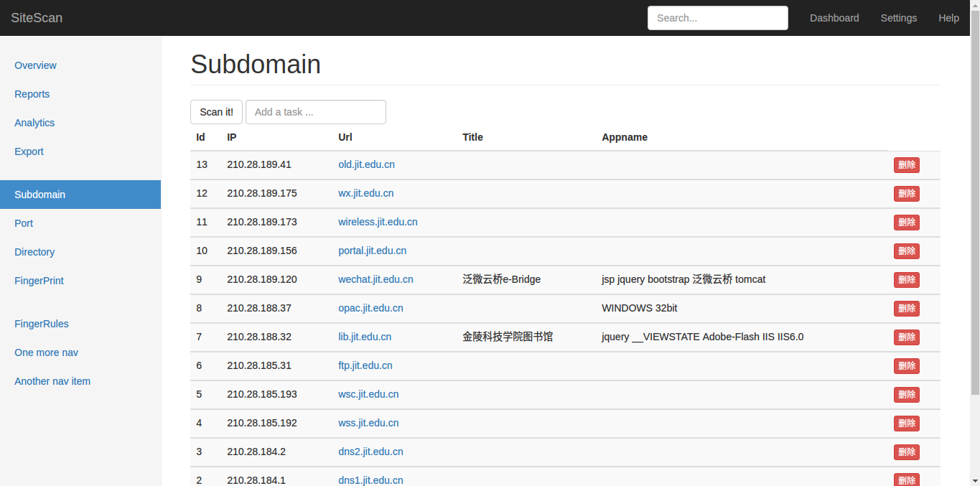Select the active Subdomain sidebar item

pos(80,195)
